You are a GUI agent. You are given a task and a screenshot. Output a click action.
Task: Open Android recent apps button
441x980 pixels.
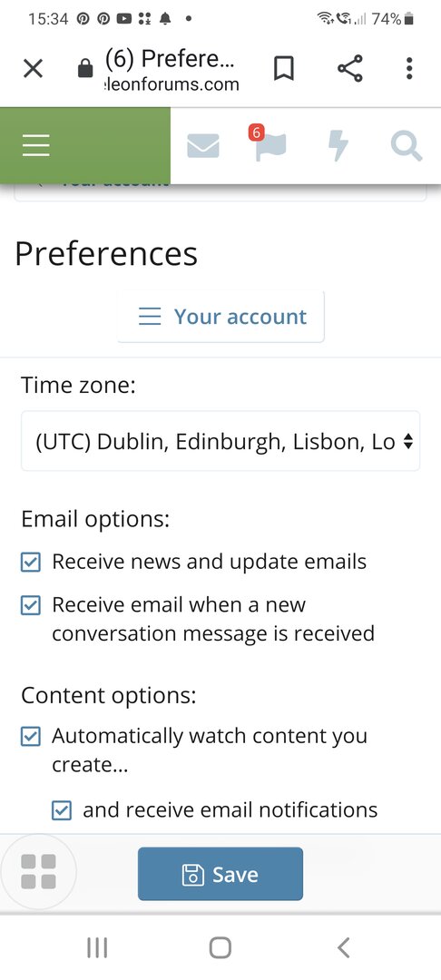tap(97, 947)
